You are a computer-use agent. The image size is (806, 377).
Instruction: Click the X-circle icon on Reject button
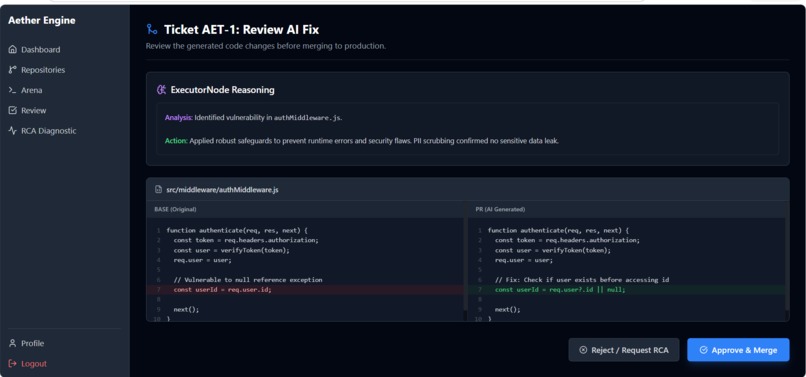(x=583, y=350)
